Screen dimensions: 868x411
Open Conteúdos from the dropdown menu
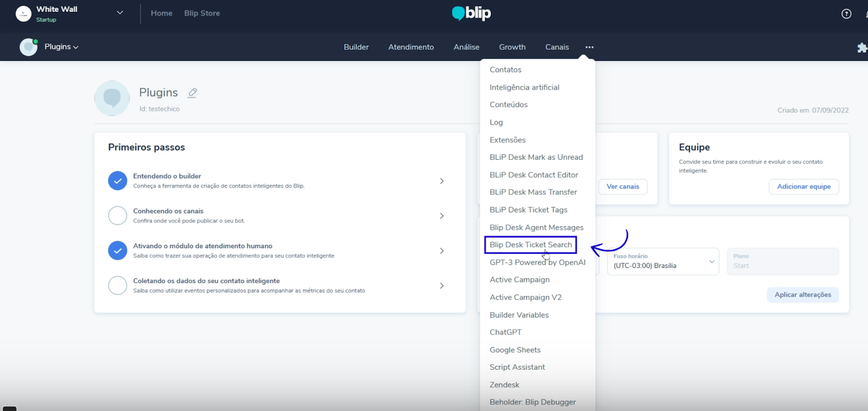coord(508,105)
